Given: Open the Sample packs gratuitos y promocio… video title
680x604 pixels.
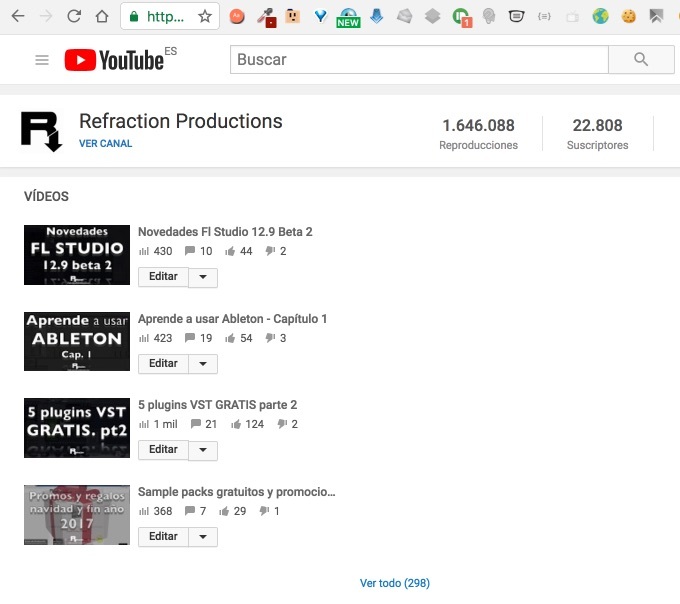Looking at the screenshot, I should pos(236,492).
